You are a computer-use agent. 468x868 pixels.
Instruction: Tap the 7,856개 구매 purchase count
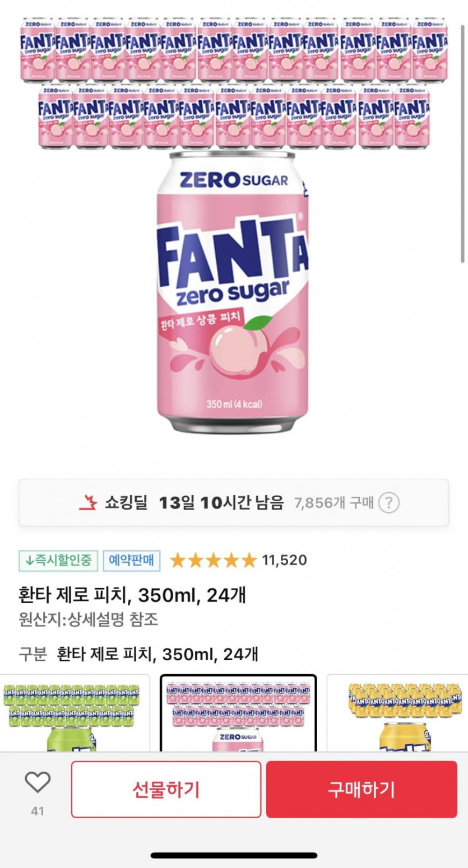(x=333, y=502)
